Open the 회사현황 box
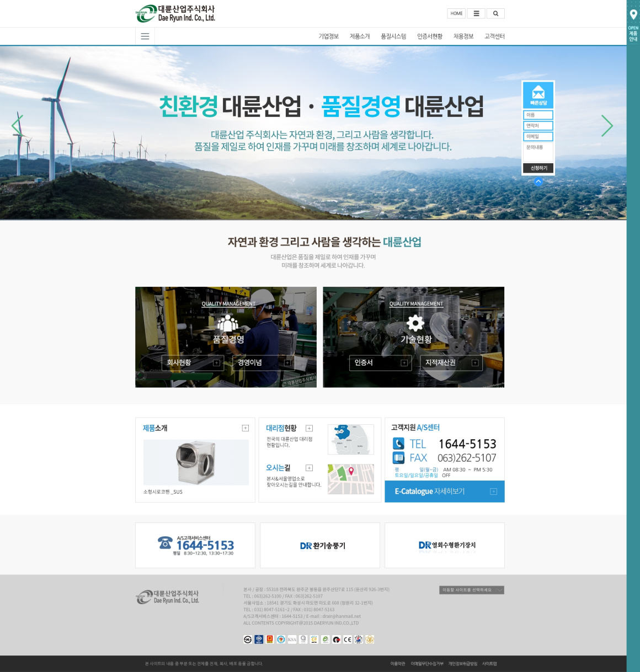 click(x=194, y=362)
